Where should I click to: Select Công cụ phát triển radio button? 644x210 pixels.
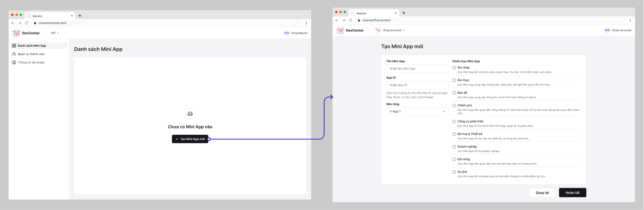[454, 121]
